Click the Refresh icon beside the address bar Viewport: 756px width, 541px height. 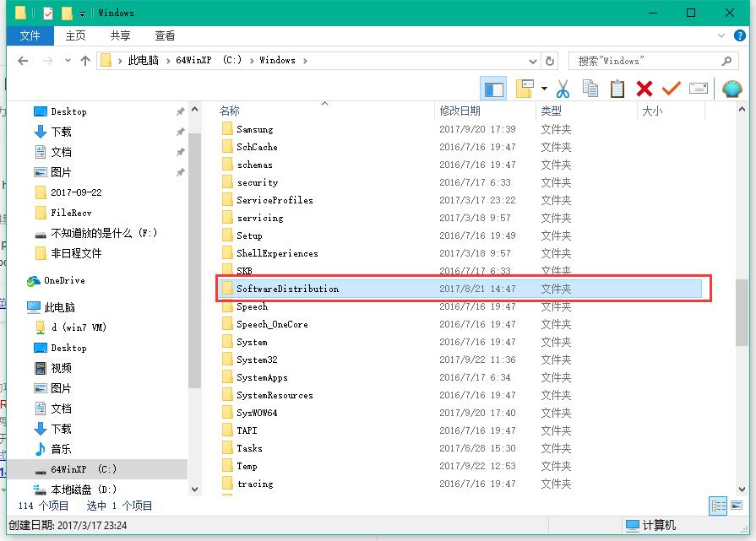click(550, 61)
